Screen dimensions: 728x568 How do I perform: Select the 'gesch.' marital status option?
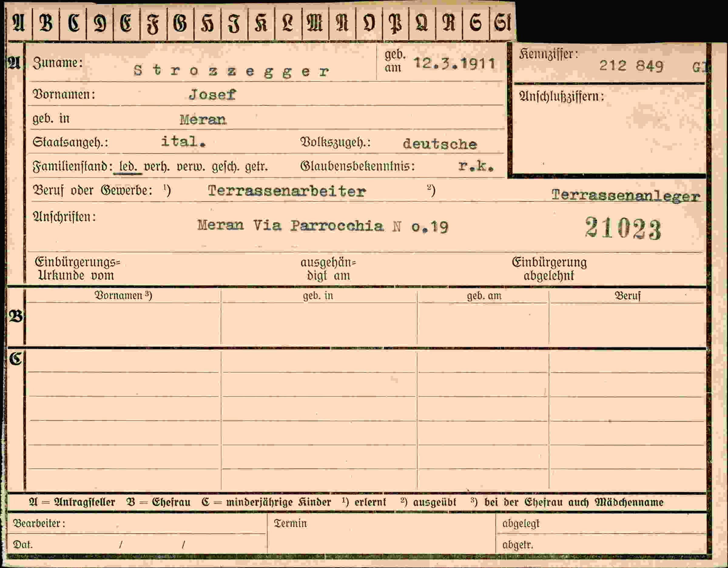pyautogui.click(x=225, y=166)
